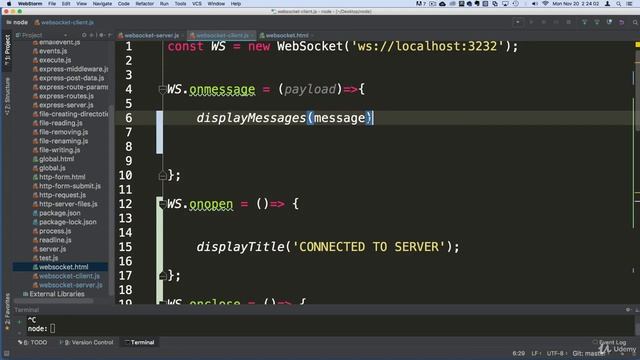Click the 6:29 cursor position indicator
Viewport: 640px width, 360px height.
click(x=519, y=353)
